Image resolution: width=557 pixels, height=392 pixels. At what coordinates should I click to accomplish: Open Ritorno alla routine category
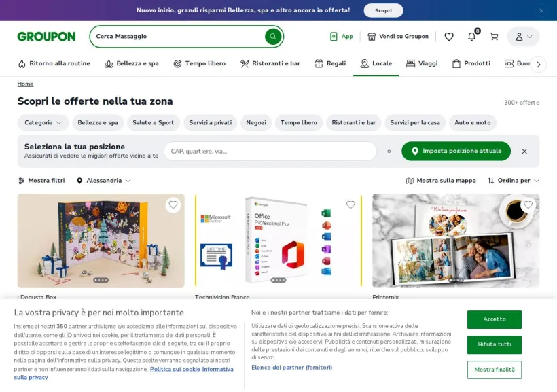coord(54,63)
